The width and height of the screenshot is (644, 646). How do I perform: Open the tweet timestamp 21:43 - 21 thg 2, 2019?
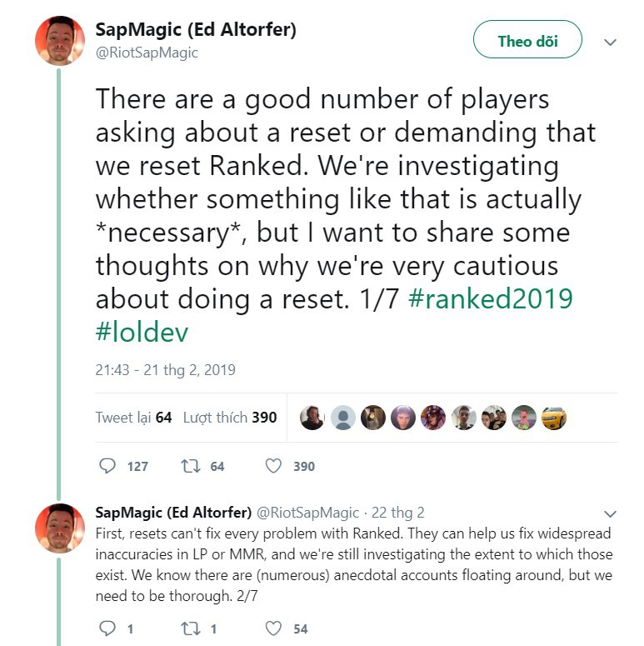point(165,369)
